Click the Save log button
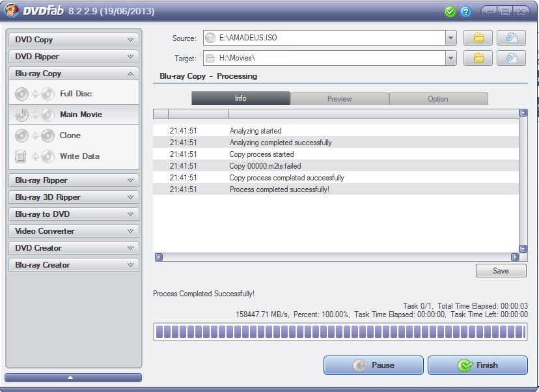Image resolution: width=539 pixels, height=392 pixels. (x=501, y=271)
